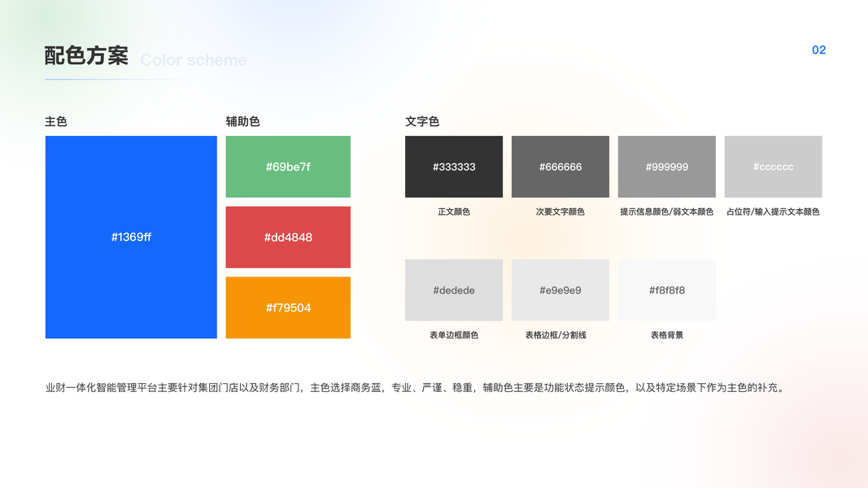The width and height of the screenshot is (868, 488).
Task: Pick the #e9e9e9 table border swatch
Action: pyautogui.click(x=560, y=290)
